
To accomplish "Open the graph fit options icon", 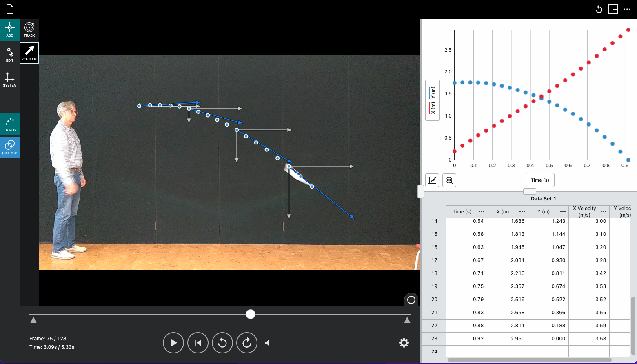I will tap(432, 180).
